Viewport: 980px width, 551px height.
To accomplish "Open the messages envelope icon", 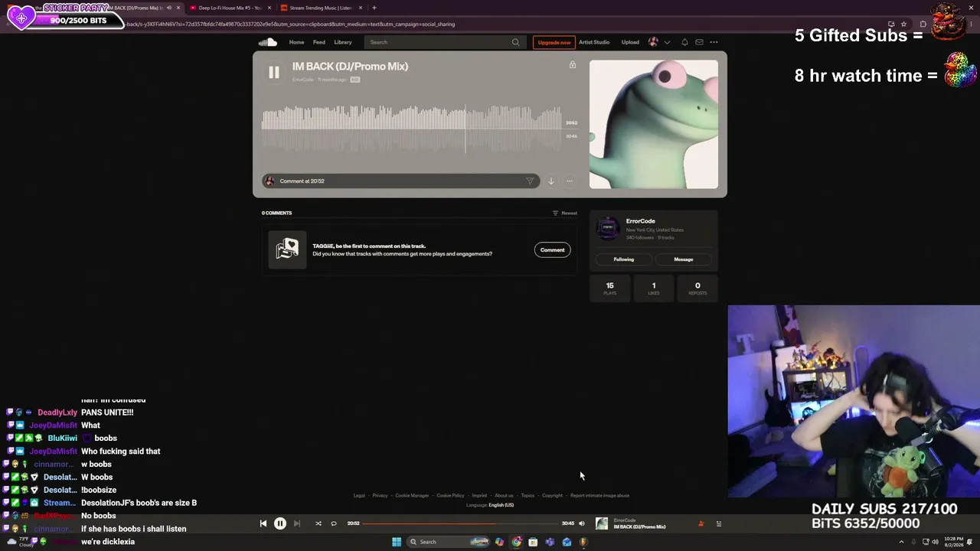I will (x=699, y=42).
